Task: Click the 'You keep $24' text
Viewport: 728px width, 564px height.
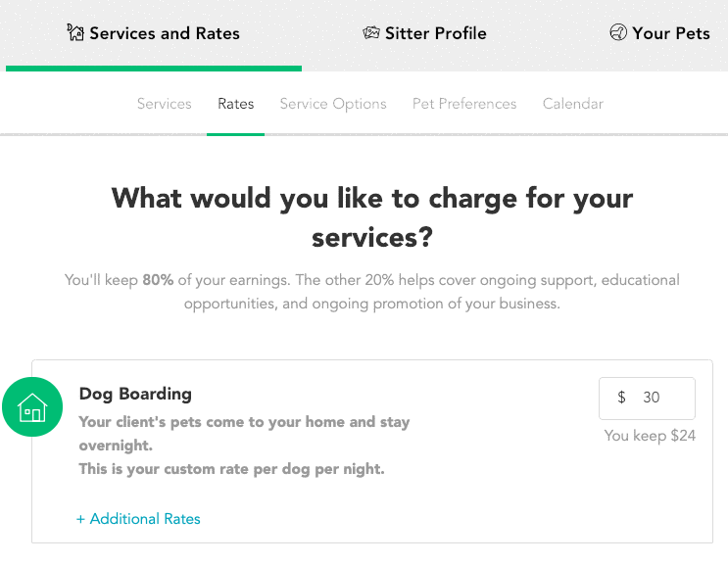Action: coord(650,436)
